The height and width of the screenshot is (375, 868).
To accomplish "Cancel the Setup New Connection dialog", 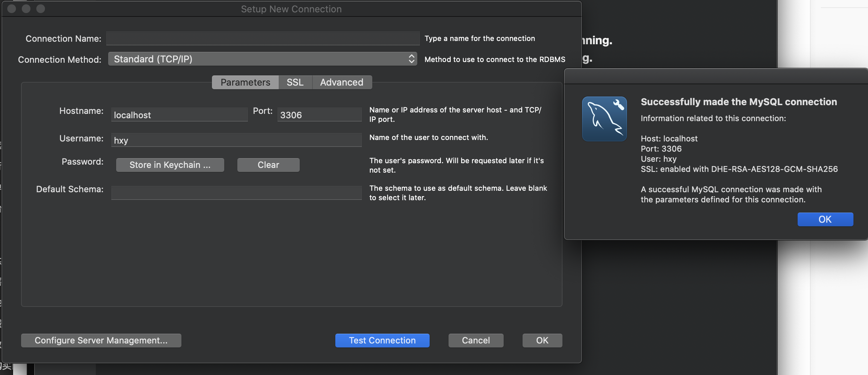I will [x=476, y=341].
